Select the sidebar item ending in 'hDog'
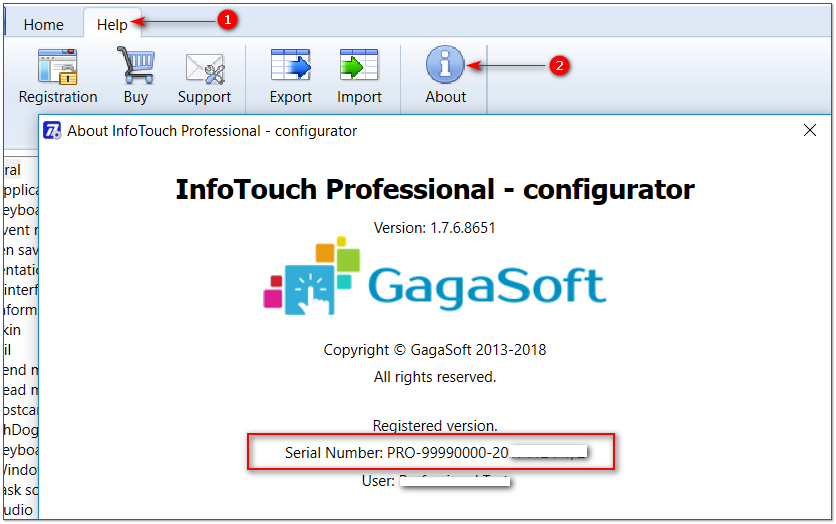Viewport: 836px width, 524px height. click(x=20, y=430)
